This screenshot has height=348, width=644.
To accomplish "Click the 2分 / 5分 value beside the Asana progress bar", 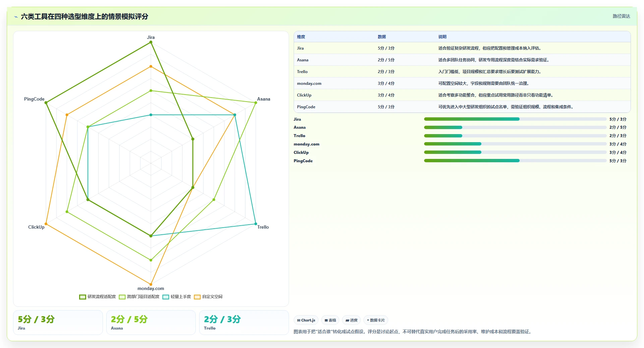I will coord(618,127).
